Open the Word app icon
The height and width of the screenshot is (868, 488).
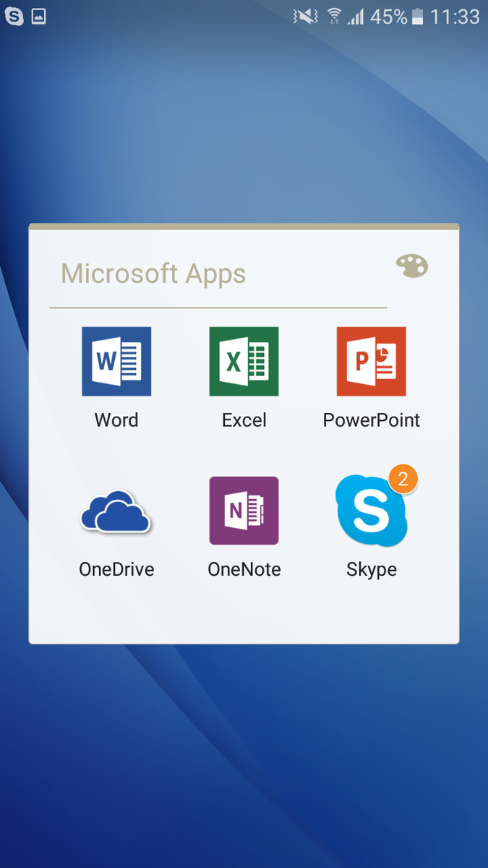116,361
